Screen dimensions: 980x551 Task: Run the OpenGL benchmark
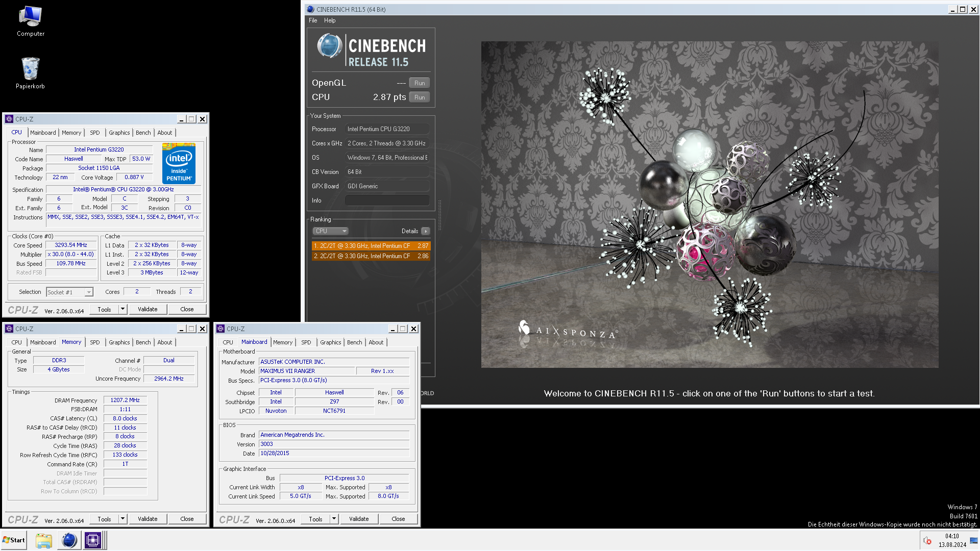[x=420, y=83]
